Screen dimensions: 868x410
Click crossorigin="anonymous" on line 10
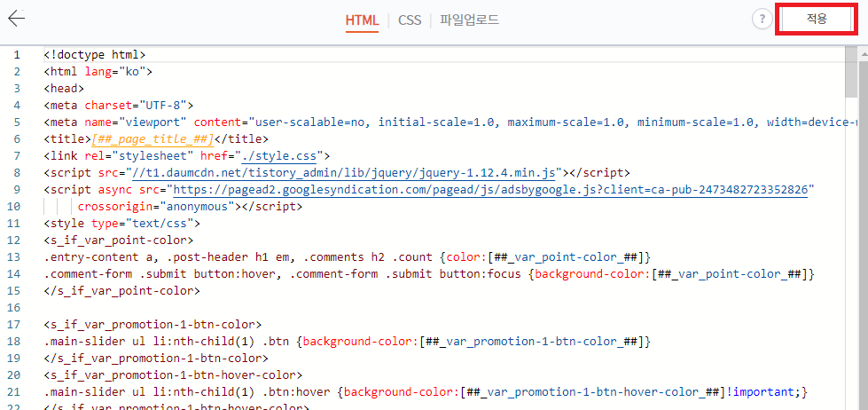pos(157,207)
